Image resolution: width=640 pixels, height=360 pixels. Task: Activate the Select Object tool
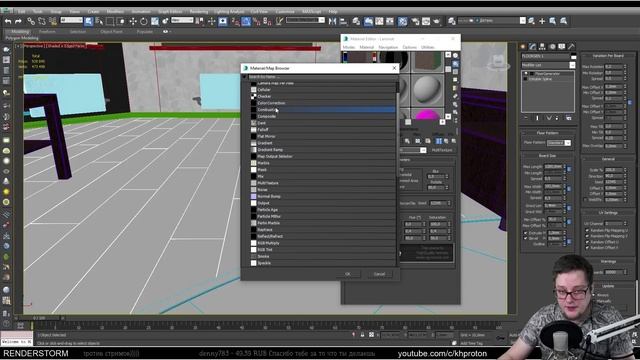pyautogui.click(x=89, y=21)
